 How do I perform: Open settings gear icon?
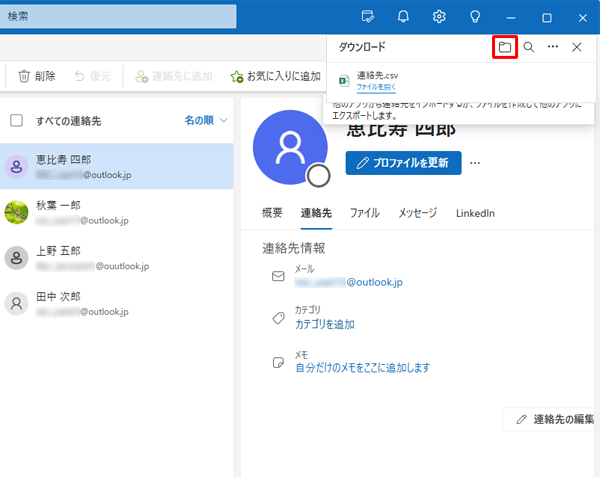(x=439, y=16)
